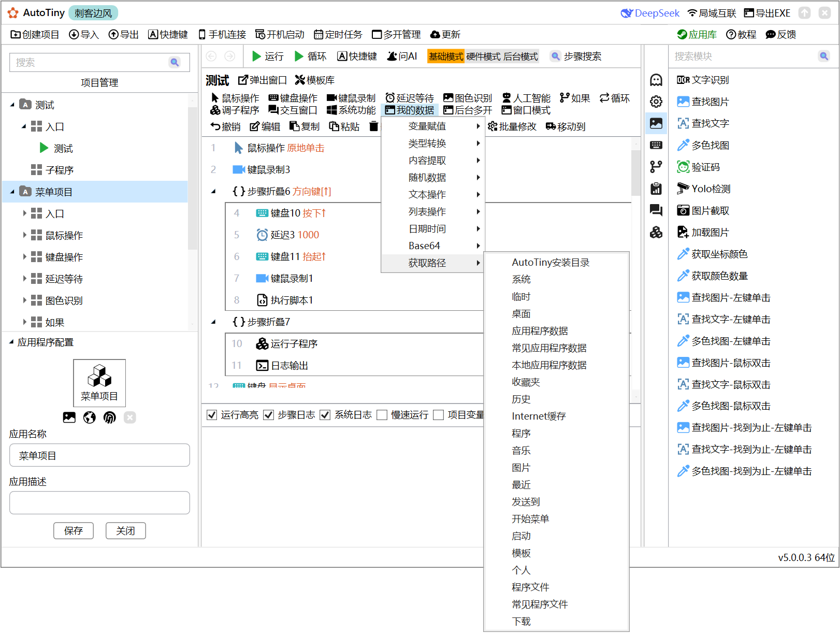Open the 变量赋值 submenu
This screenshot has height=633, width=840.
(x=433, y=126)
